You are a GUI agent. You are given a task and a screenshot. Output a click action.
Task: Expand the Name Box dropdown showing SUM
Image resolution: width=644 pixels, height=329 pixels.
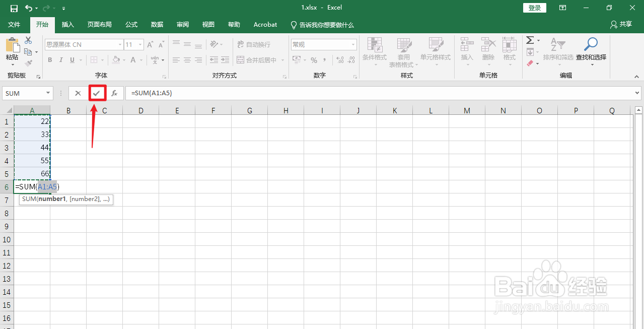[48, 93]
